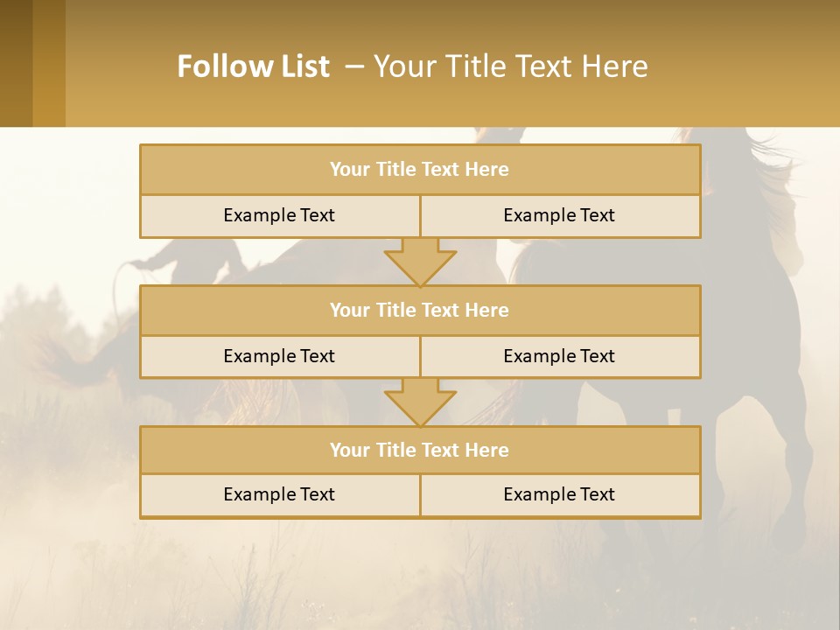Select the top block's 'Your Title Text Here' bar

pos(420,170)
